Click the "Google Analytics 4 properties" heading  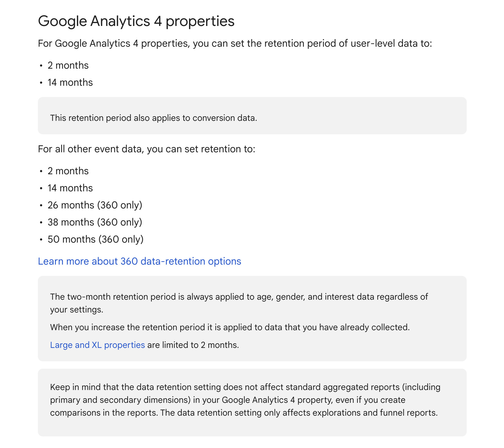(x=136, y=21)
